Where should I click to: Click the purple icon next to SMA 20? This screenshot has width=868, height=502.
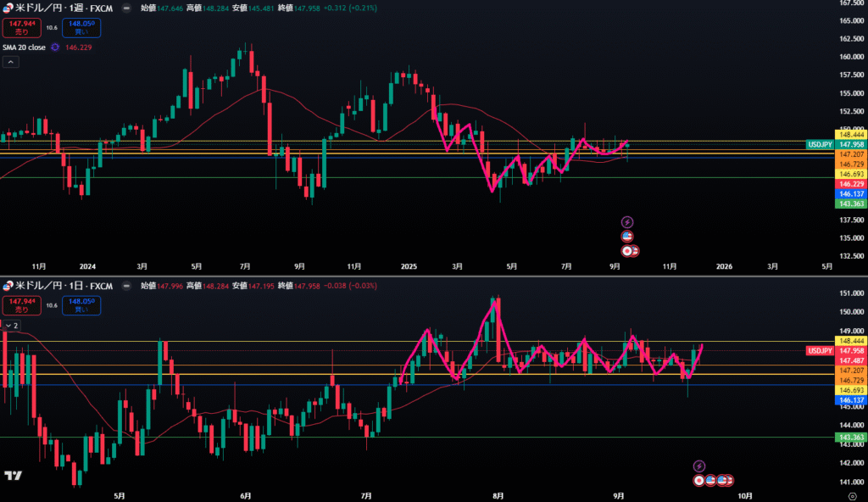(55, 47)
